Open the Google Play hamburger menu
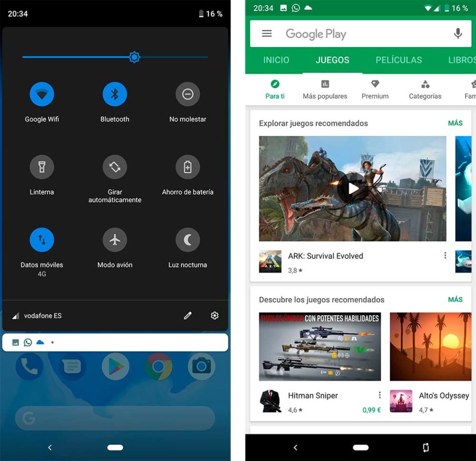Viewport: 476px width, 461px height. pyautogui.click(x=267, y=34)
